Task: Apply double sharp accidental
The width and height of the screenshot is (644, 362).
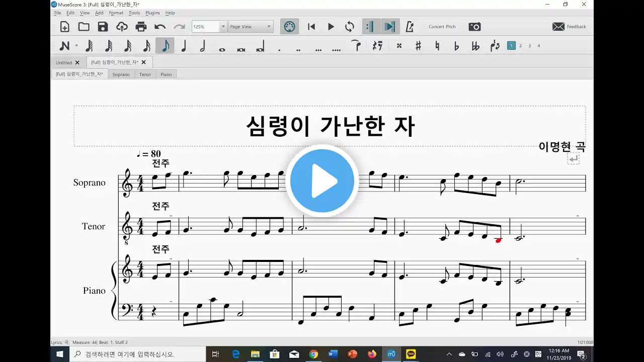Action: [x=399, y=46]
